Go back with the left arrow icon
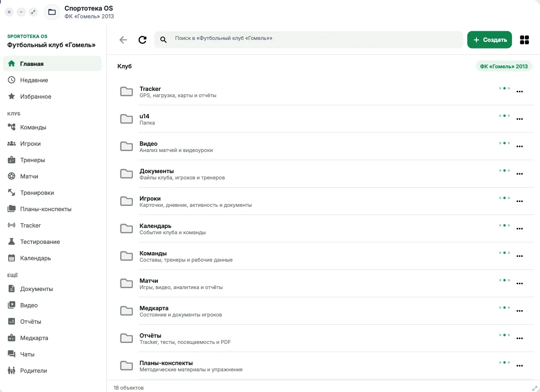The width and height of the screenshot is (540, 392). click(123, 40)
